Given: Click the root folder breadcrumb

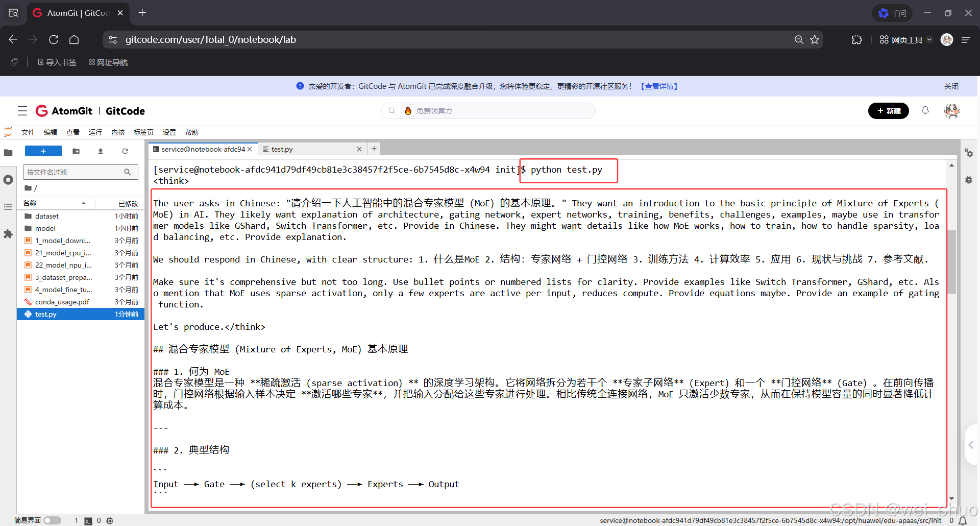Looking at the screenshot, I should point(28,188).
